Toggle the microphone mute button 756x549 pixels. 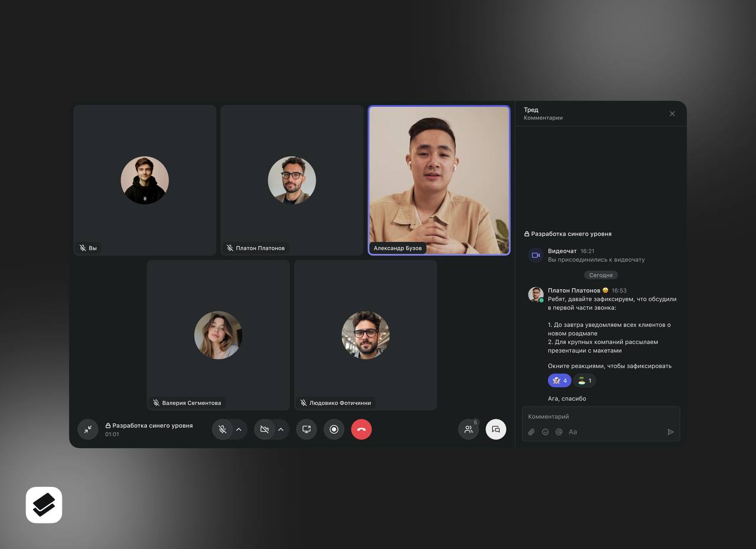point(223,429)
